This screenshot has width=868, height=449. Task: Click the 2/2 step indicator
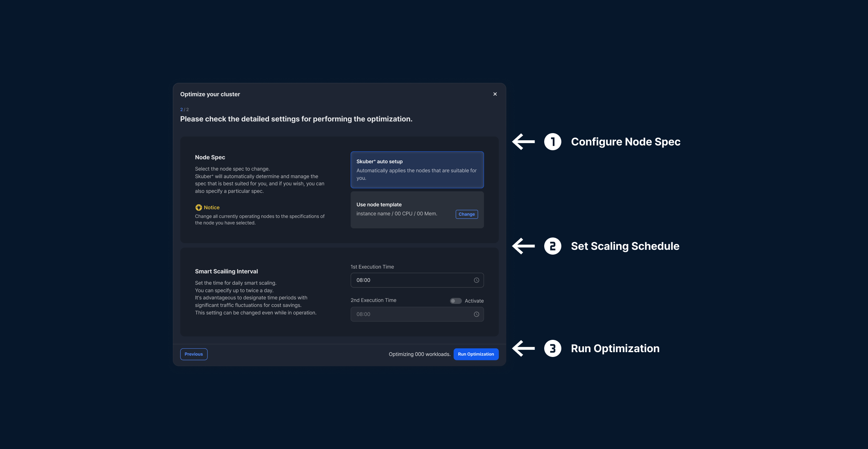point(184,110)
